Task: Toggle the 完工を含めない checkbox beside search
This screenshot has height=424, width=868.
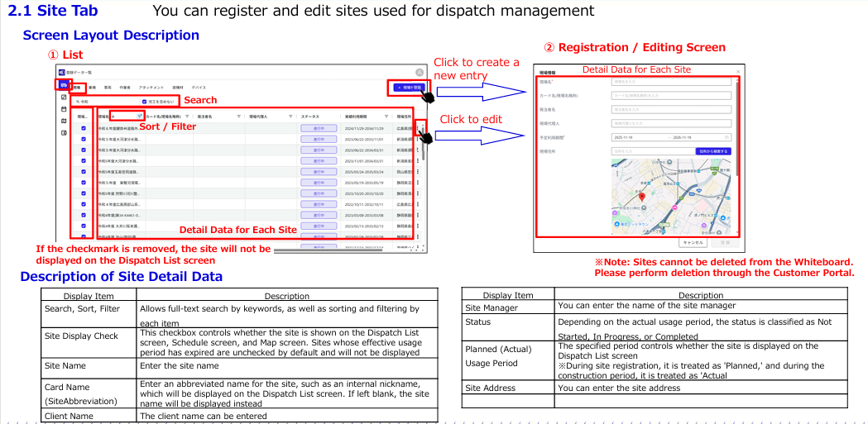Action: pos(145,102)
